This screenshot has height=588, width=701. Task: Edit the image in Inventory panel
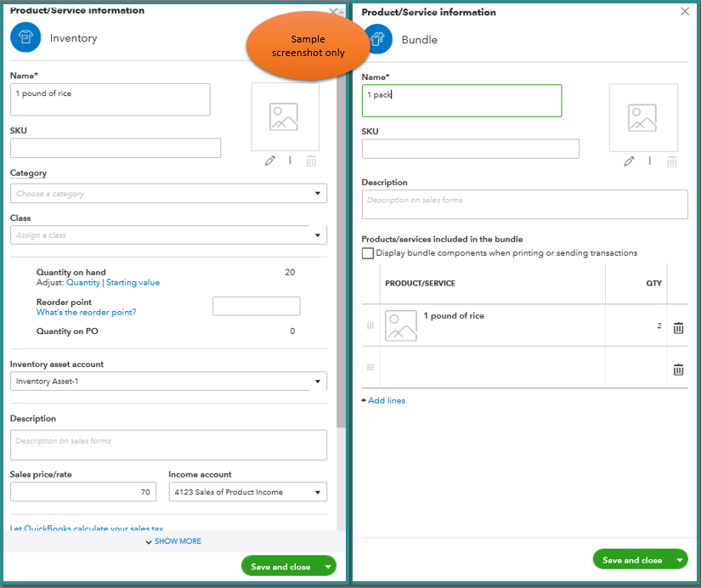(x=270, y=161)
